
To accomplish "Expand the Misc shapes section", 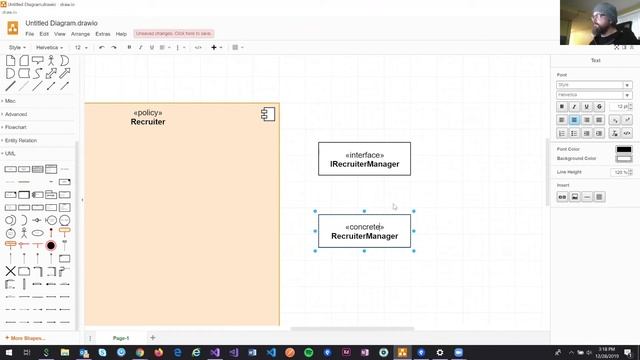I will pyautogui.click(x=9, y=101).
